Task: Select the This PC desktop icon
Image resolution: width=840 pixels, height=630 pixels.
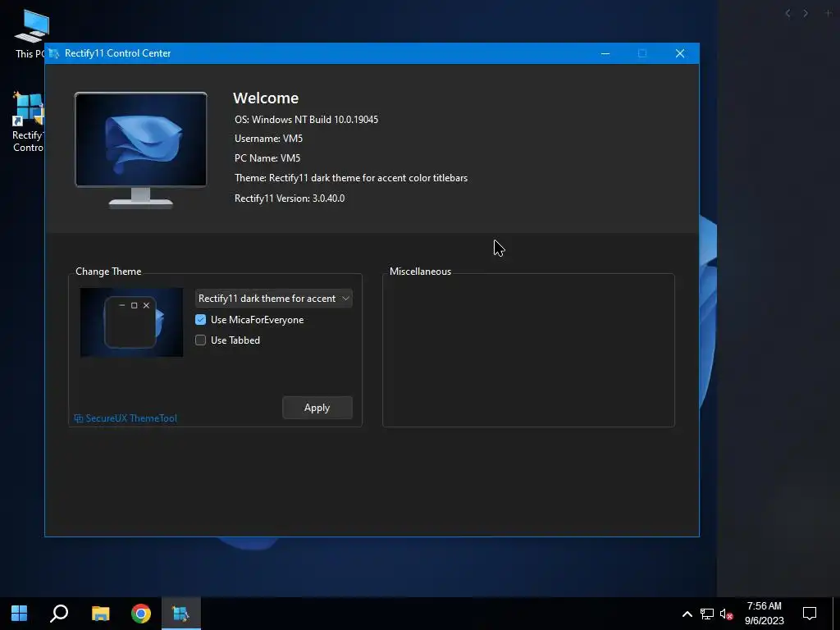Action: tap(30, 33)
